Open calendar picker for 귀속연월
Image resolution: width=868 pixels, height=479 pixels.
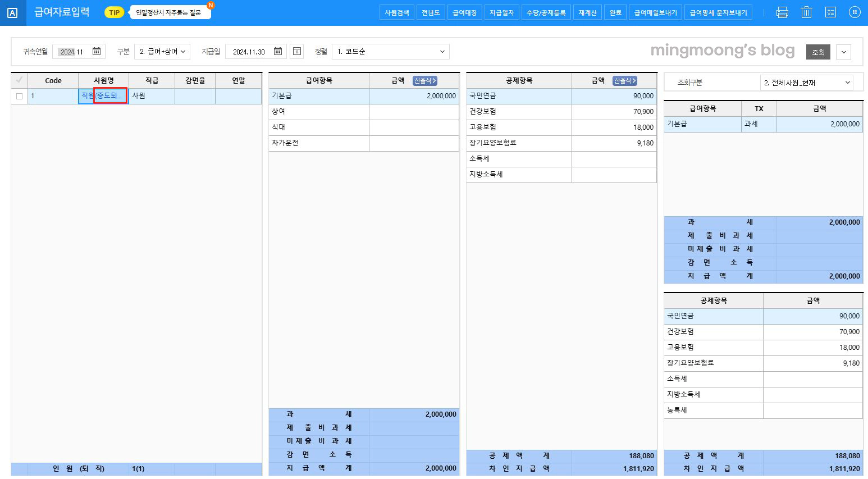click(x=97, y=52)
